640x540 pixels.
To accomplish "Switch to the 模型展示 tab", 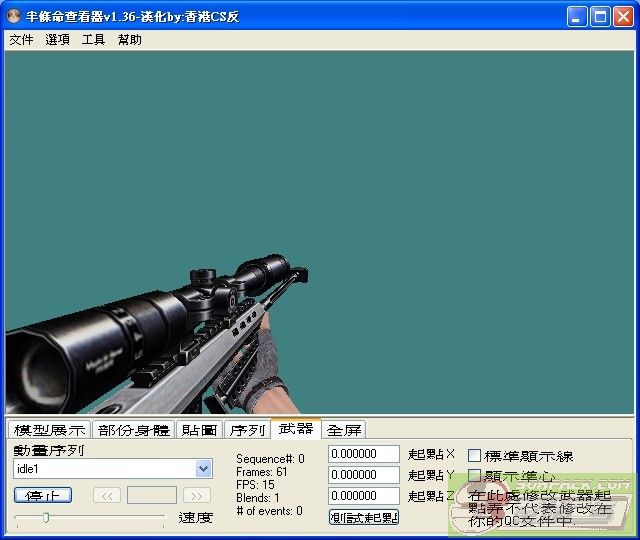I will point(49,430).
